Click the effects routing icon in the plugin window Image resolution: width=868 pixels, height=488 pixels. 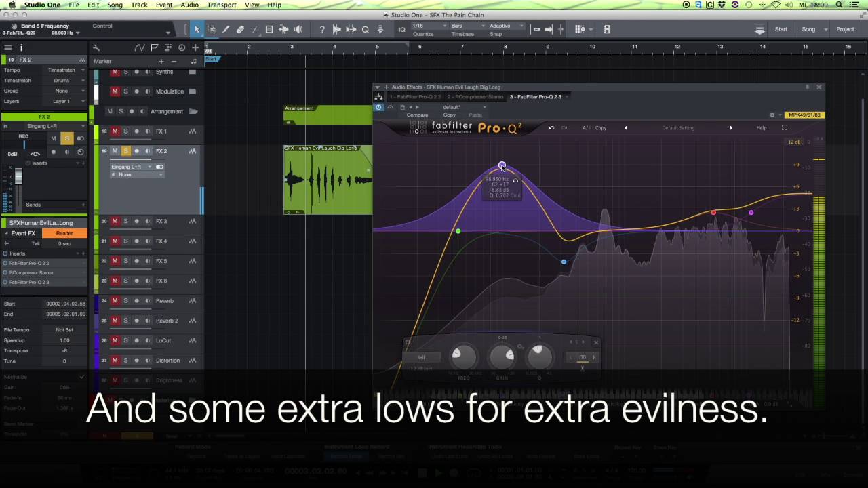(378, 97)
